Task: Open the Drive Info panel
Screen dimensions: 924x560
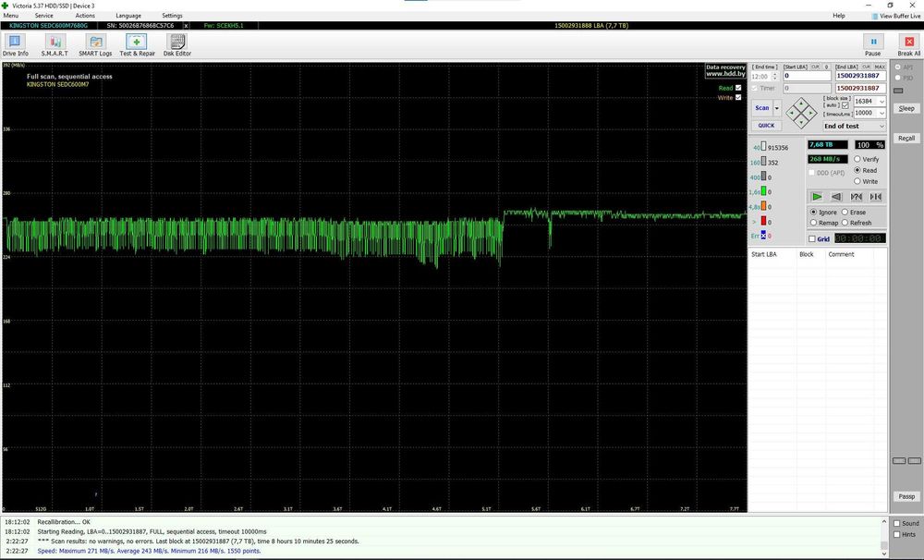Action: [x=15, y=45]
